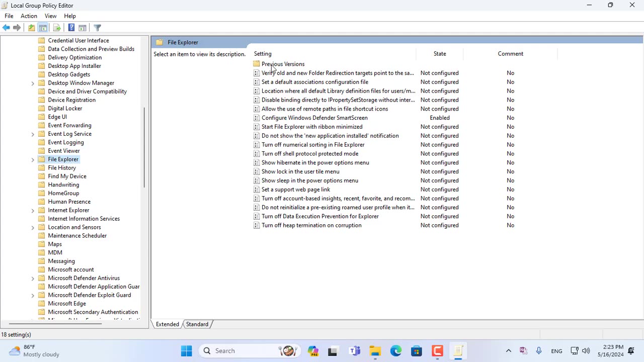
Task: Show hidden system tray icons
Action: (508, 351)
